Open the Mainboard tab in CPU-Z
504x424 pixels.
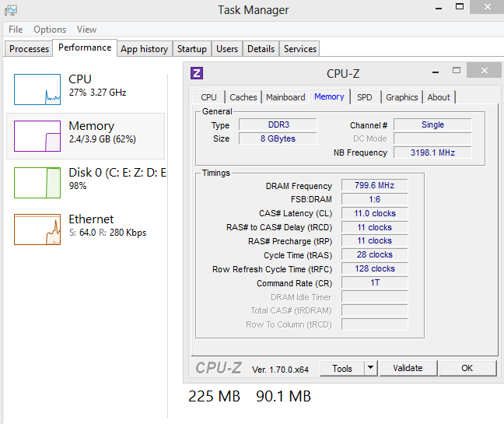click(285, 97)
